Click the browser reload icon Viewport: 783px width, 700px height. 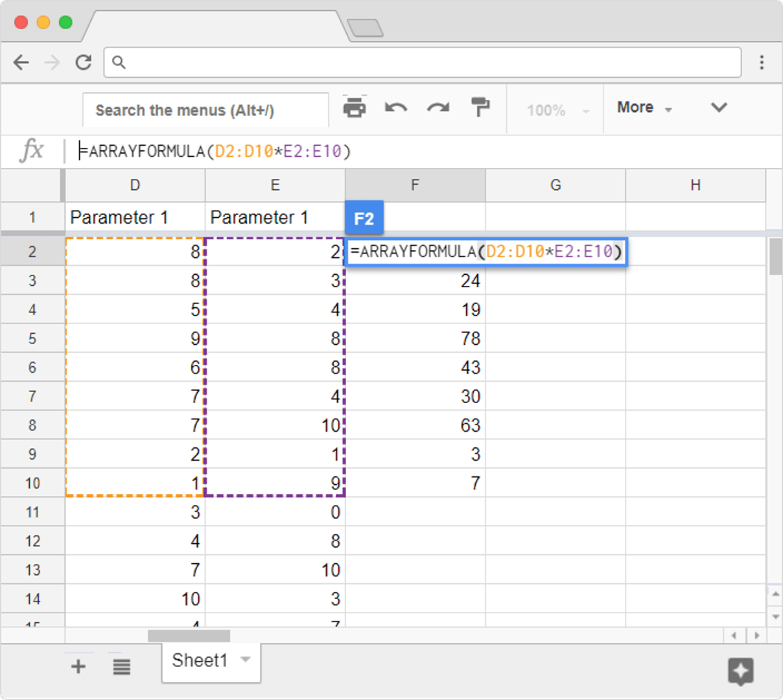click(x=83, y=62)
